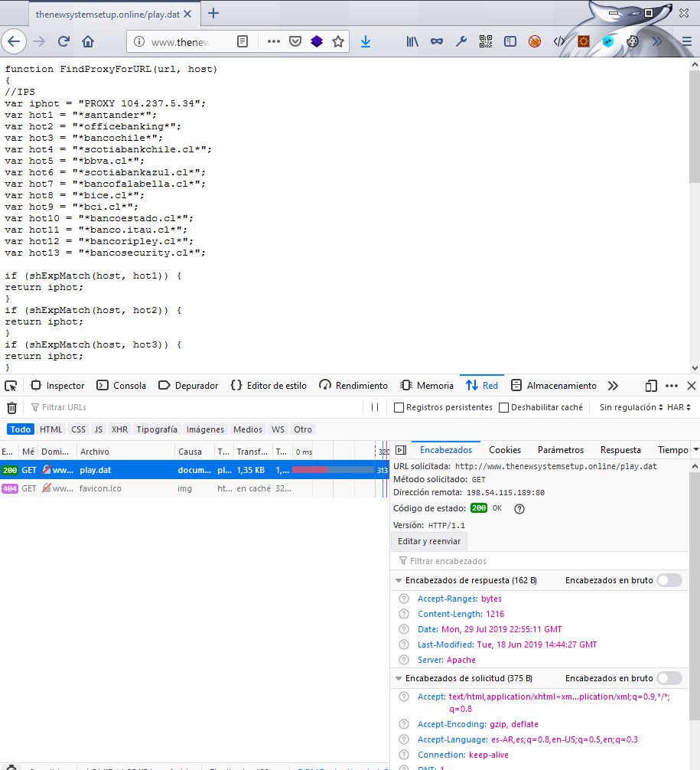Screen dimensions: 700x770
Task: Open page actions three-dot menu in address bar
Action: 273,42
